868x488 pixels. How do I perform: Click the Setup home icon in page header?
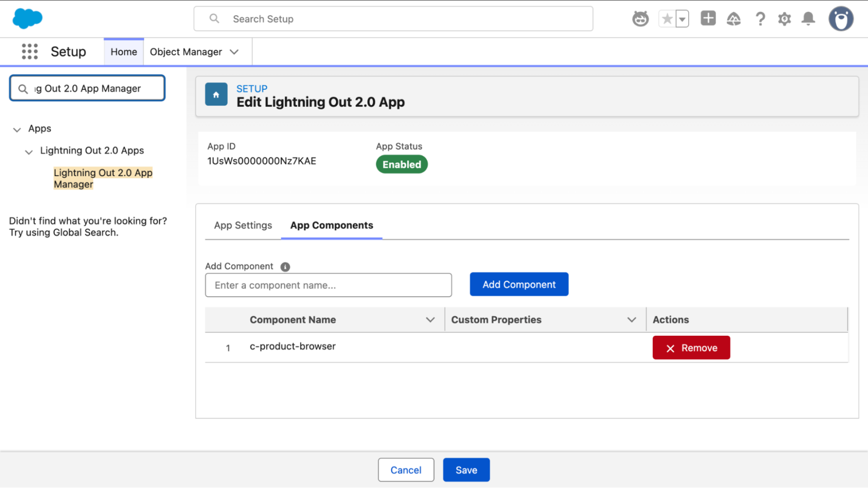tap(216, 95)
